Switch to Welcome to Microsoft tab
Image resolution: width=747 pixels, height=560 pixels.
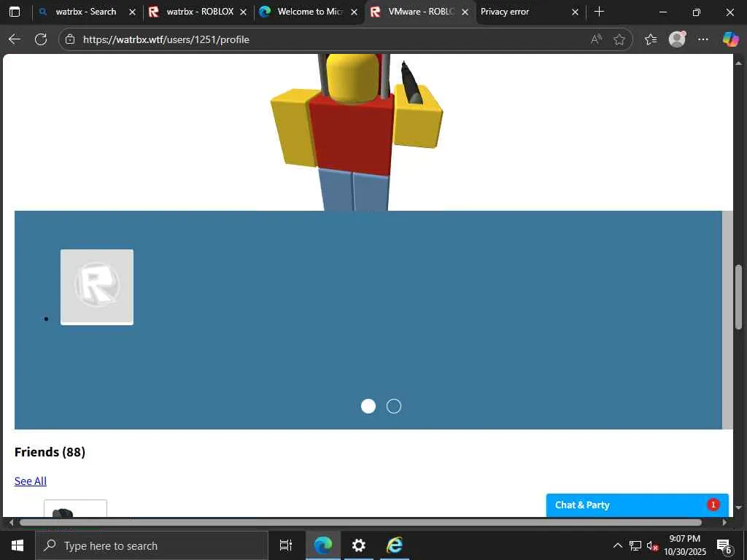click(x=309, y=12)
